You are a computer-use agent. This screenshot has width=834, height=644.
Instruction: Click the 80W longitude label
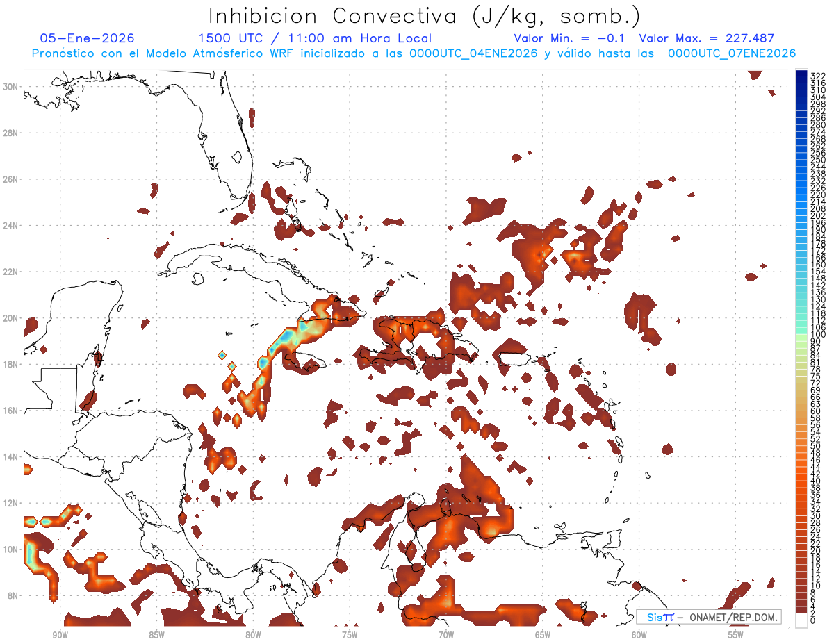pos(253,635)
